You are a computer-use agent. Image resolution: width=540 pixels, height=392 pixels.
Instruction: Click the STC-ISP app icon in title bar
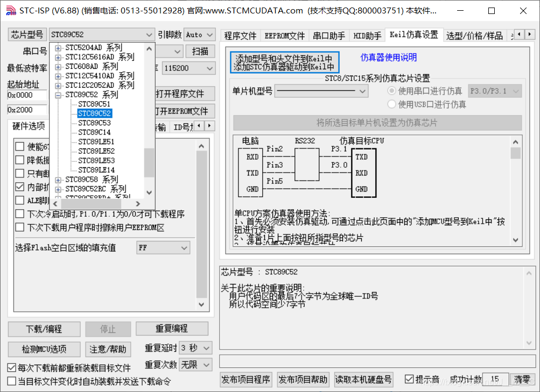11,11
